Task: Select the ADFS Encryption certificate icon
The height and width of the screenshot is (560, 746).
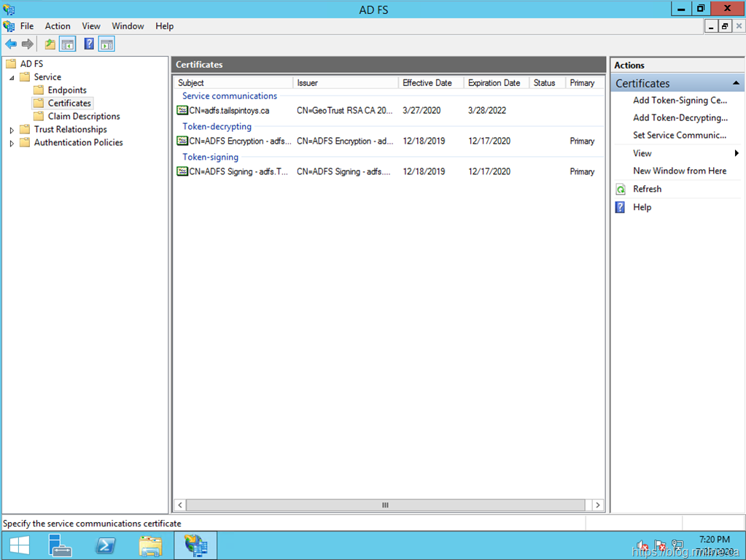Action: pos(182,141)
